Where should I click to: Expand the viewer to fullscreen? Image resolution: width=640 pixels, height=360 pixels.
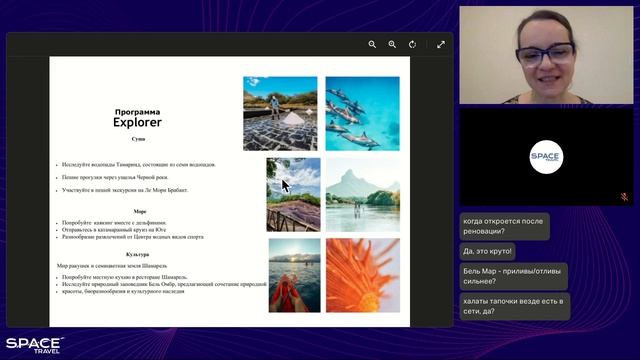[441, 44]
